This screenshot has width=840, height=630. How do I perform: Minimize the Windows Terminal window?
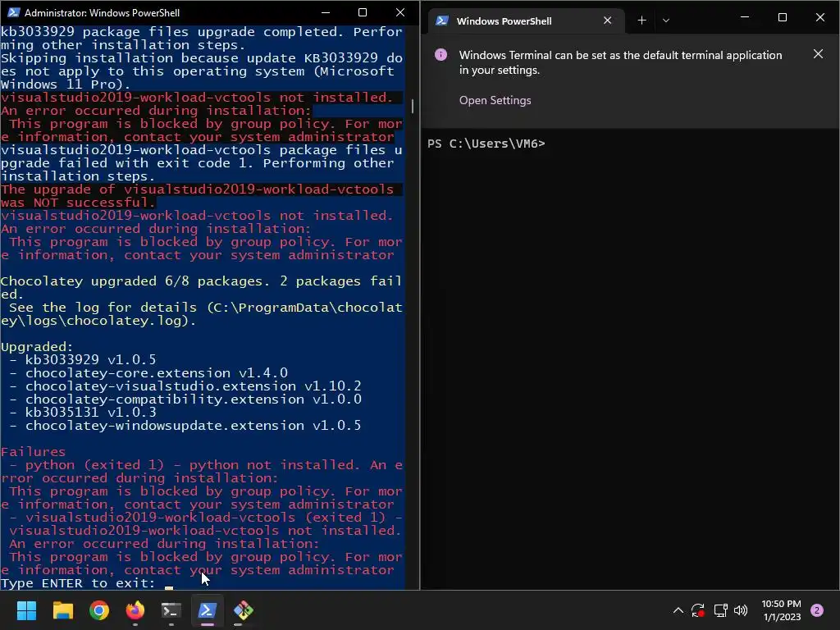pos(745,17)
